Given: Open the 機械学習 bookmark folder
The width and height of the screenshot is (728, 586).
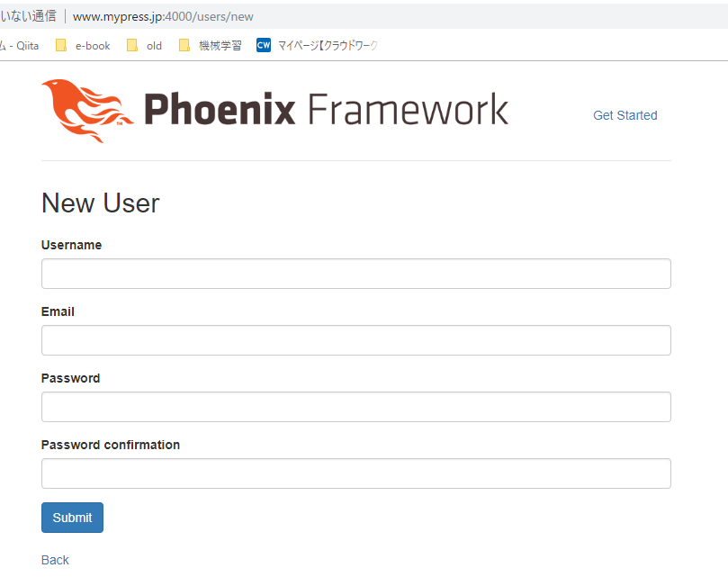Looking at the screenshot, I should pyautogui.click(x=211, y=46).
